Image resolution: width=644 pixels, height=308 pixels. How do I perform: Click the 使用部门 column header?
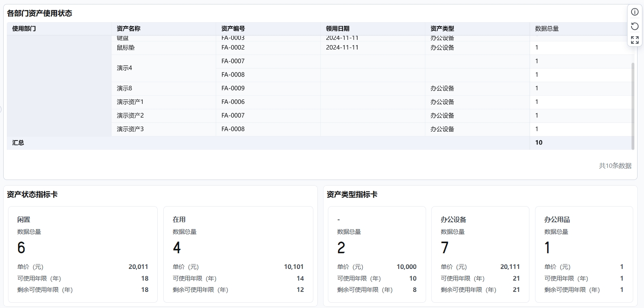pyautogui.click(x=24, y=29)
